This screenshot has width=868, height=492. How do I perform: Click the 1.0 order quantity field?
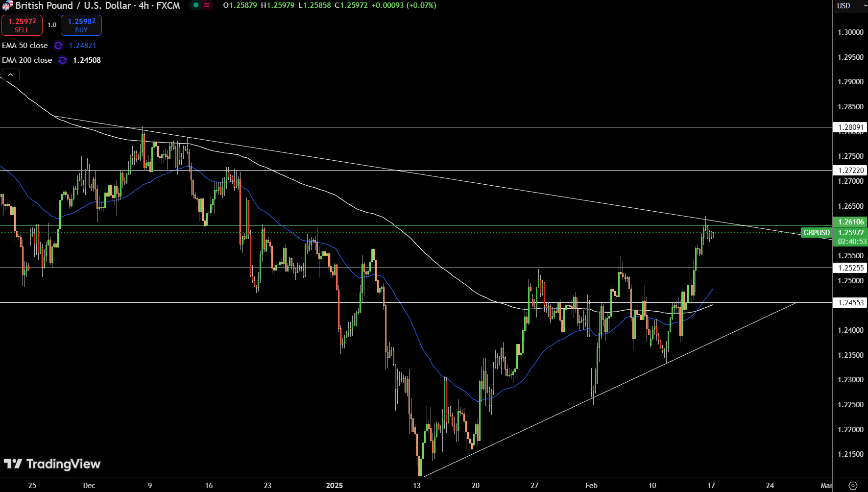pyautogui.click(x=52, y=25)
